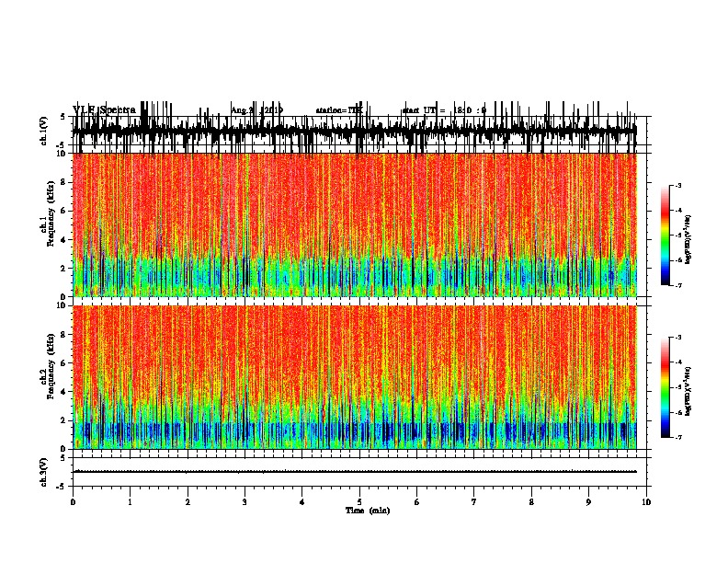
Task: Click the ch.1 spectrogram plot area
Action: 355,224
